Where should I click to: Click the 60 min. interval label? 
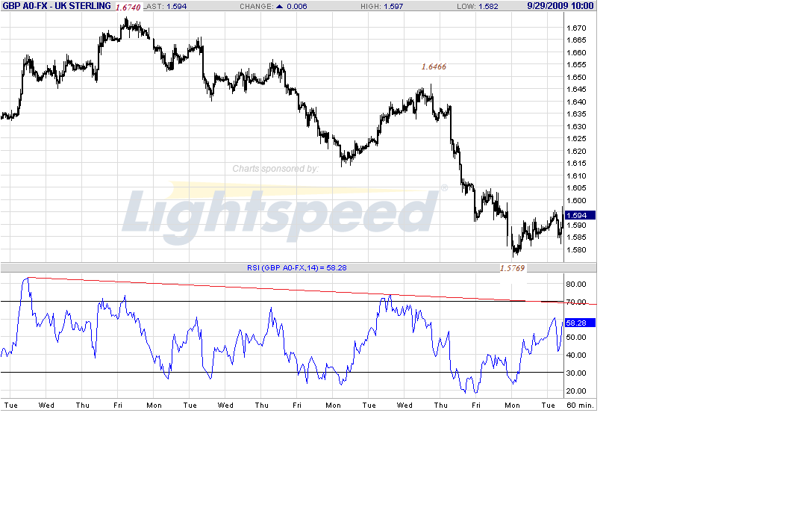580,405
